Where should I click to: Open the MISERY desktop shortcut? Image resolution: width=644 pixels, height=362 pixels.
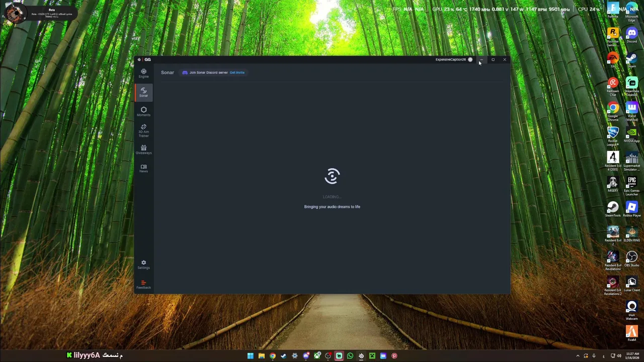point(613,185)
